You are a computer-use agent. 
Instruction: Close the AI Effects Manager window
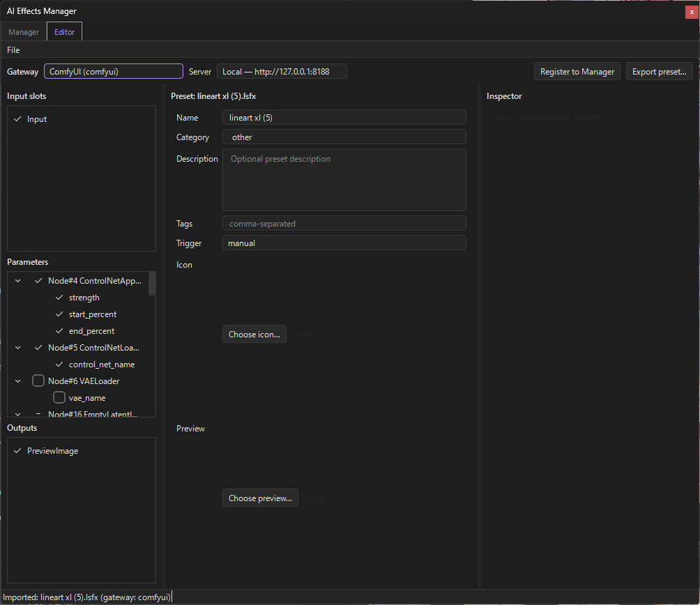coord(692,12)
